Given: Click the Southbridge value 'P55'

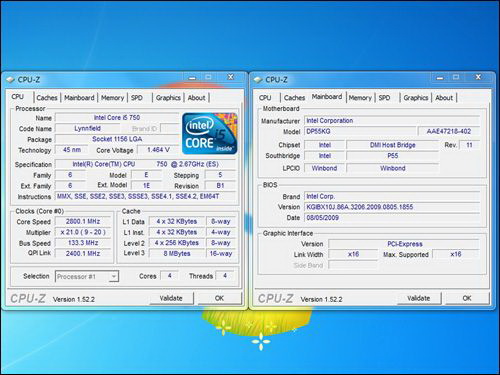Looking at the screenshot, I should pyautogui.click(x=393, y=156).
